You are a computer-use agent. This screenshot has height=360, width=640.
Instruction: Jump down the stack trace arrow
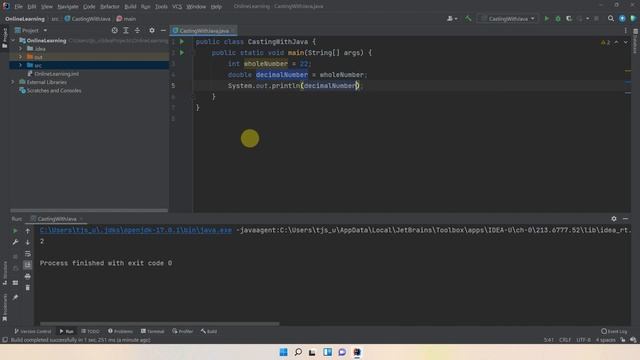[28, 242]
